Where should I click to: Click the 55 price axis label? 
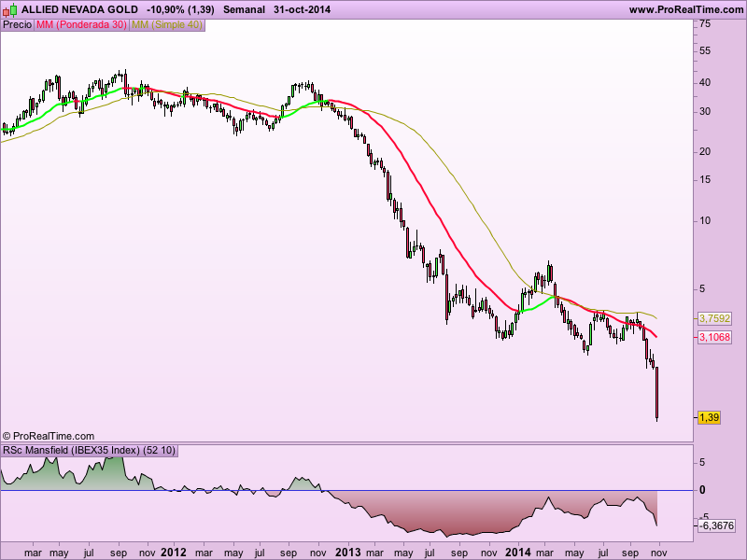point(706,51)
